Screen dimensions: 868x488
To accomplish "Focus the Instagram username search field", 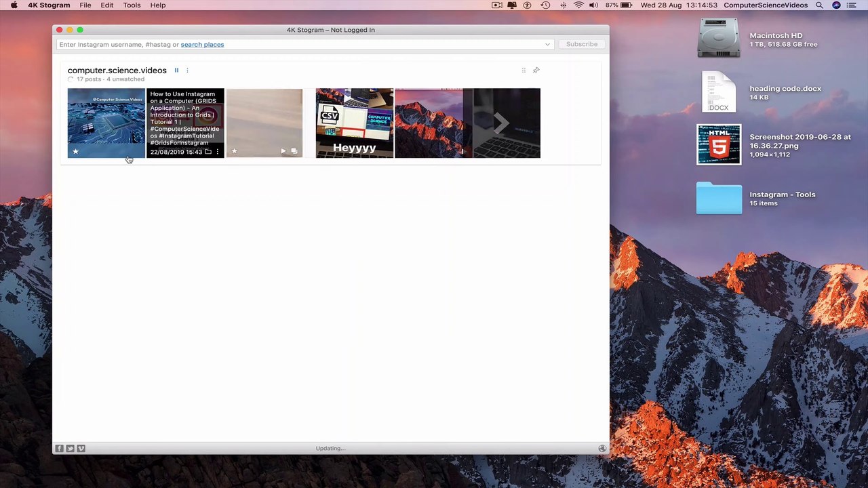I will pyautogui.click(x=305, y=45).
